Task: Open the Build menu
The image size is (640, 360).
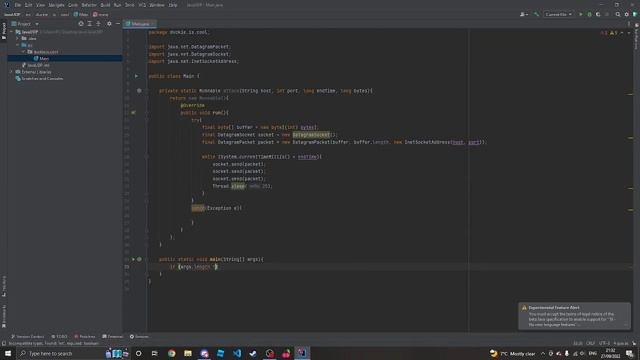Action: pos(105,5)
